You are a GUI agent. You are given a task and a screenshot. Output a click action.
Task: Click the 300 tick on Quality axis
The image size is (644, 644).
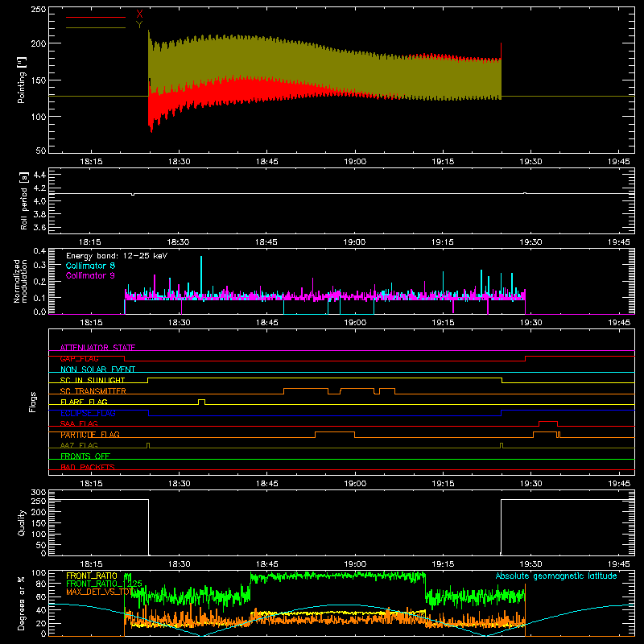(38, 493)
